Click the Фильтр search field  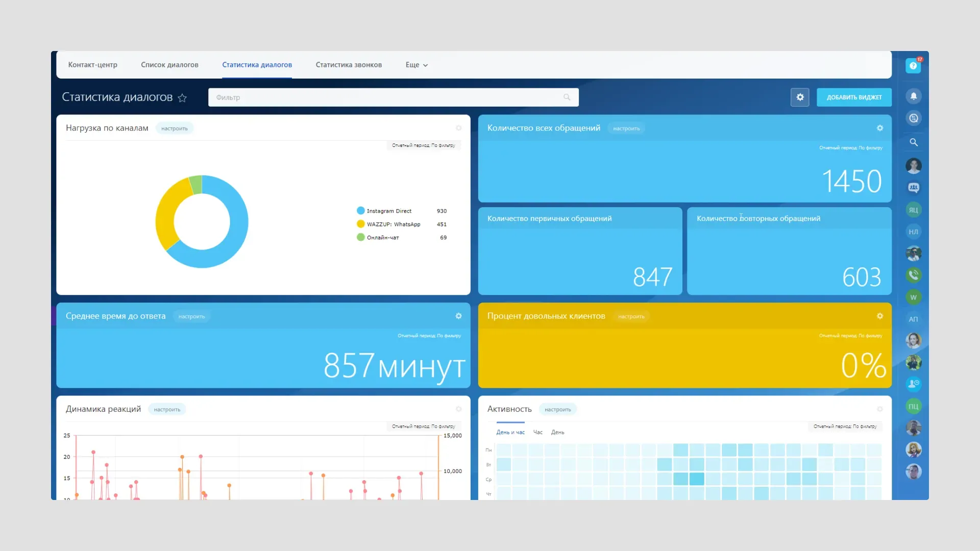pos(388,97)
